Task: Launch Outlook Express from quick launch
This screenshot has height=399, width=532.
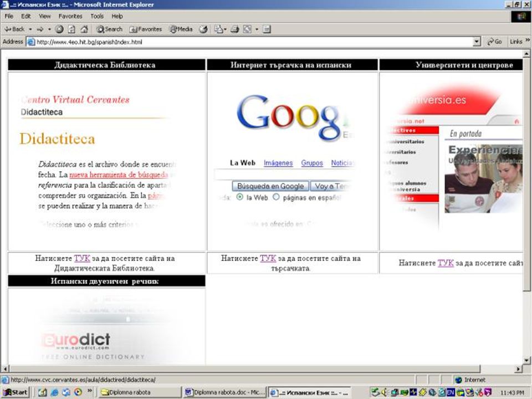Action: (x=66, y=392)
